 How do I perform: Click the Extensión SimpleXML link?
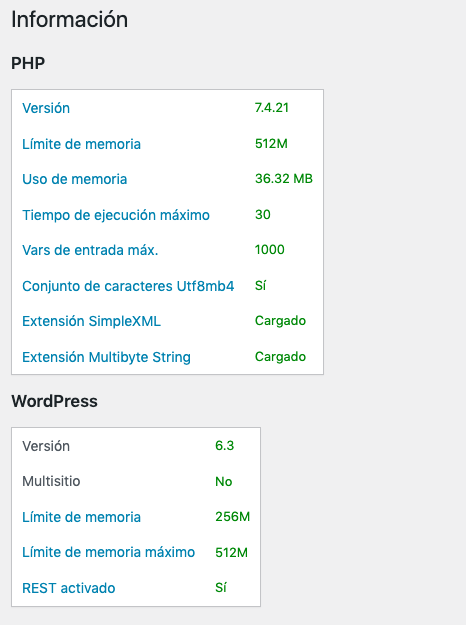point(91,321)
